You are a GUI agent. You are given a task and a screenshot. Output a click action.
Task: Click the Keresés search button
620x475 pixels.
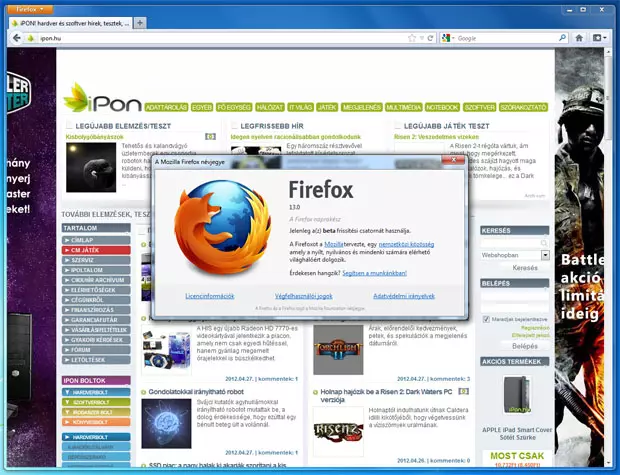(x=525, y=268)
